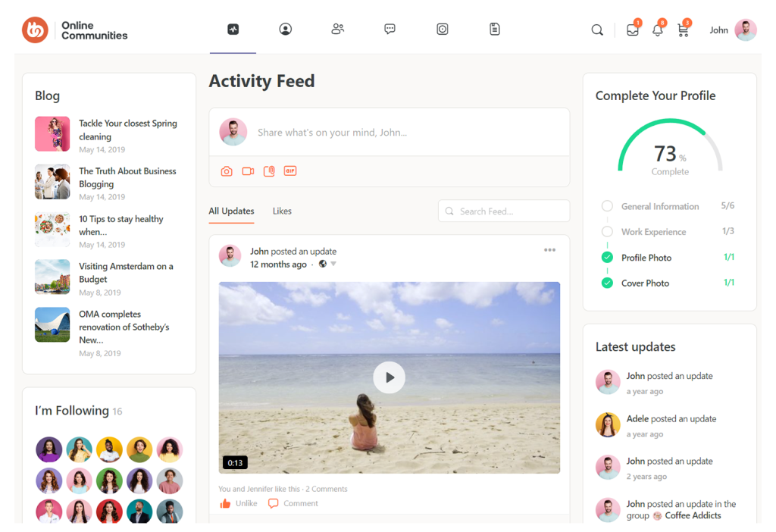Select the All Updates tab
This screenshot has width=776, height=532.
231,211
